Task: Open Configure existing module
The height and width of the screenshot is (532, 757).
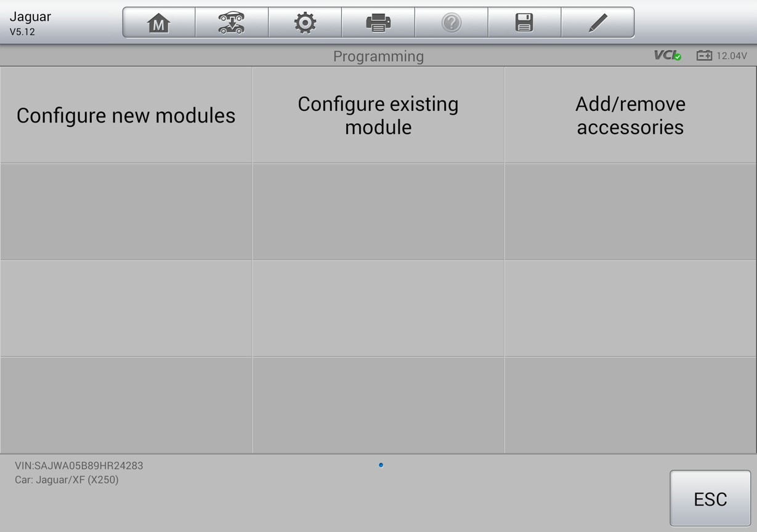Action: coord(378,115)
